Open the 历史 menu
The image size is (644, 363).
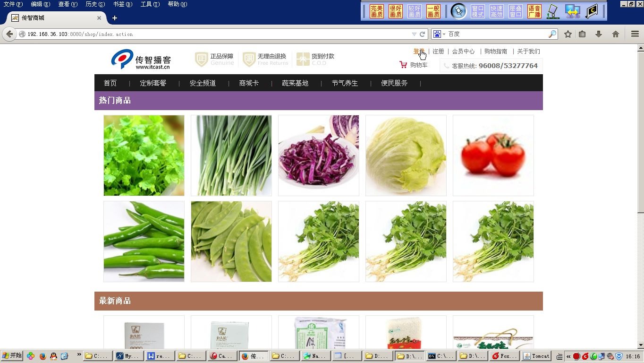pyautogui.click(x=95, y=4)
